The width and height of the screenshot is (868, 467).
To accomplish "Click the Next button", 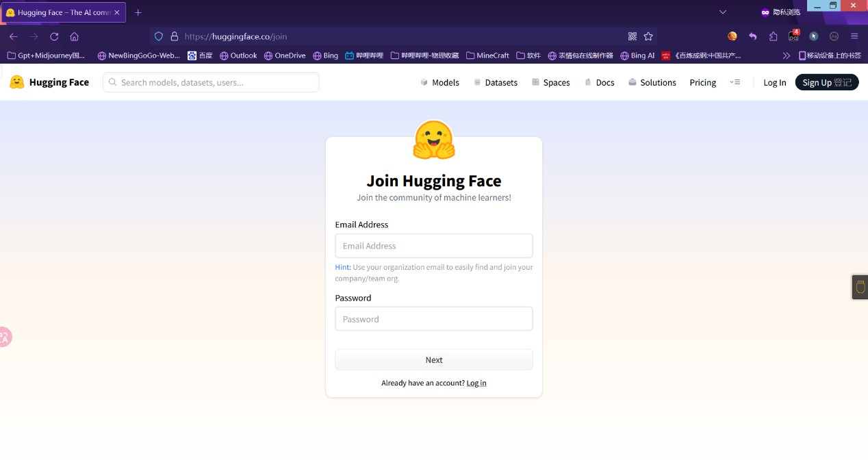I will [434, 359].
